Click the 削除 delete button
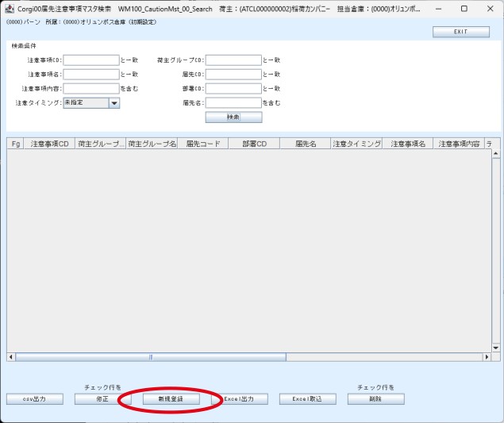The height and width of the screenshot is (423, 504). point(375,399)
